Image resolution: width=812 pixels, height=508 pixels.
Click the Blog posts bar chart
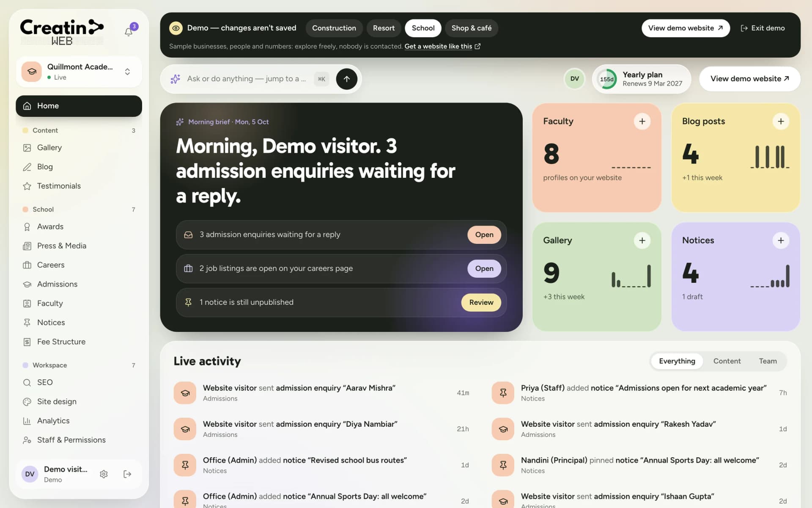click(770, 157)
